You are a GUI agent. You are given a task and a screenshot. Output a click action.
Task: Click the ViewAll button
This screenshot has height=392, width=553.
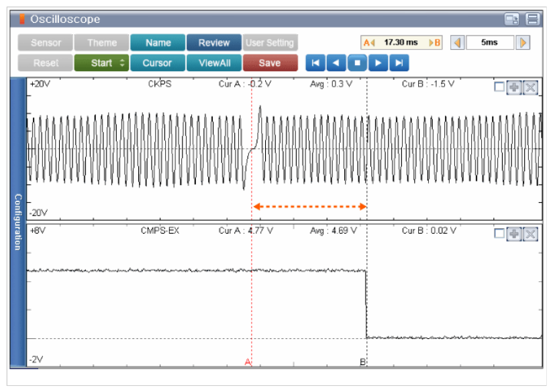(213, 63)
